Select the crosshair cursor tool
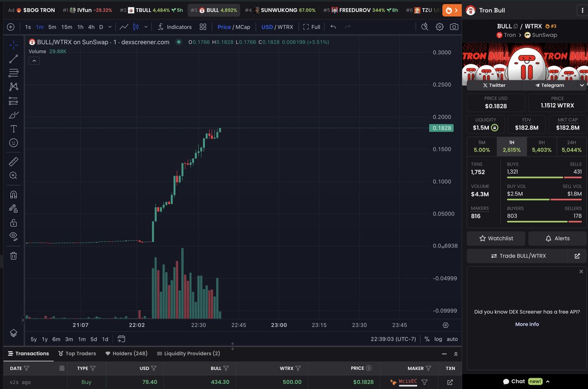Image resolution: width=588 pixels, height=389 pixels. coord(13,44)
